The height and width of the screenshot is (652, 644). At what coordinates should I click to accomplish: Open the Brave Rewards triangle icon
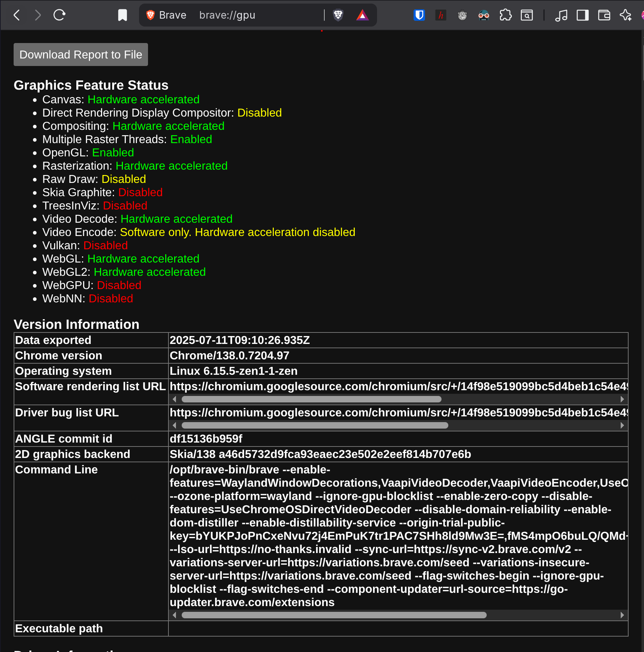tap(362, 15)
